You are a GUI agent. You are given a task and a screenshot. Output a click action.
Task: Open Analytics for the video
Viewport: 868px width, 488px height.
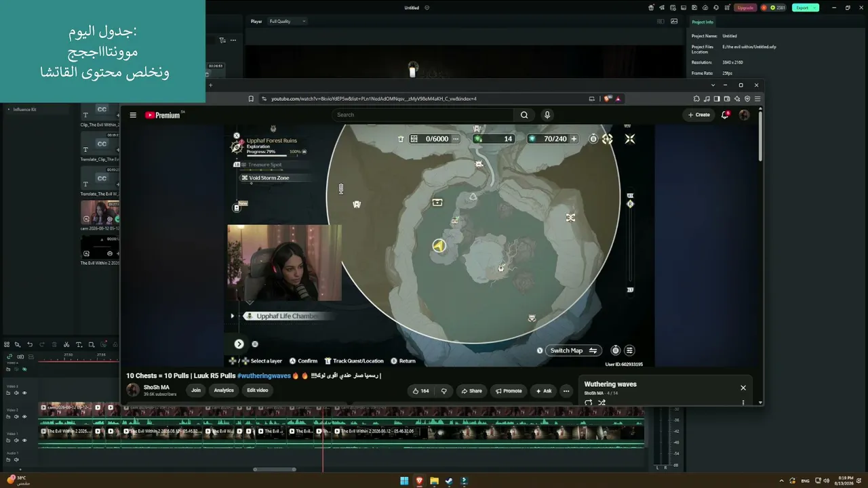click(224, 390)
